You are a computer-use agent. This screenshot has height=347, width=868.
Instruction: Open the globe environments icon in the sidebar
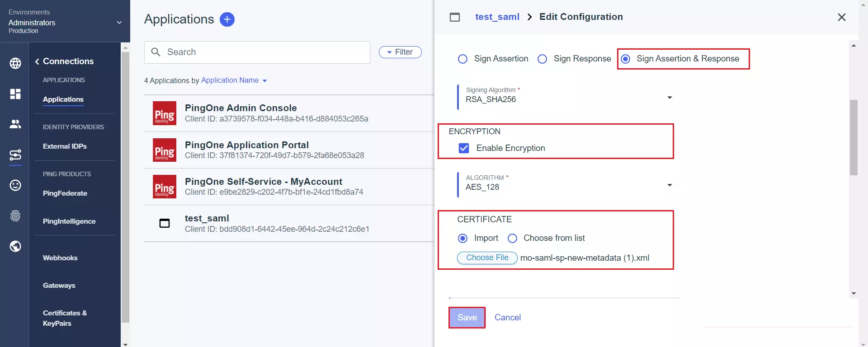[15, 63]
